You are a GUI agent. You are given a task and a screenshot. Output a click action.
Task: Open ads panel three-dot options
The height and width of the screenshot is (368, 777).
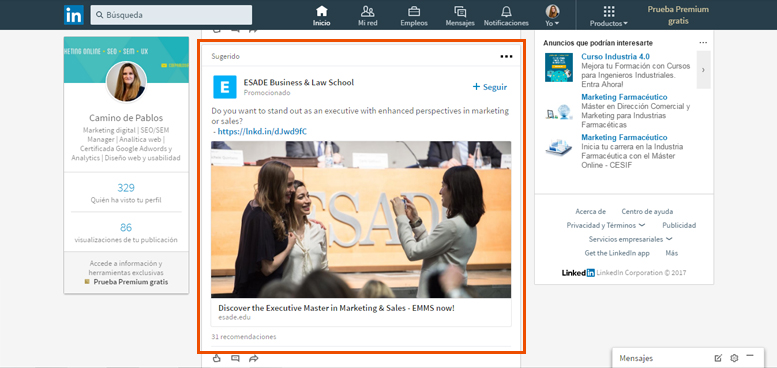[x=703, y=43]
